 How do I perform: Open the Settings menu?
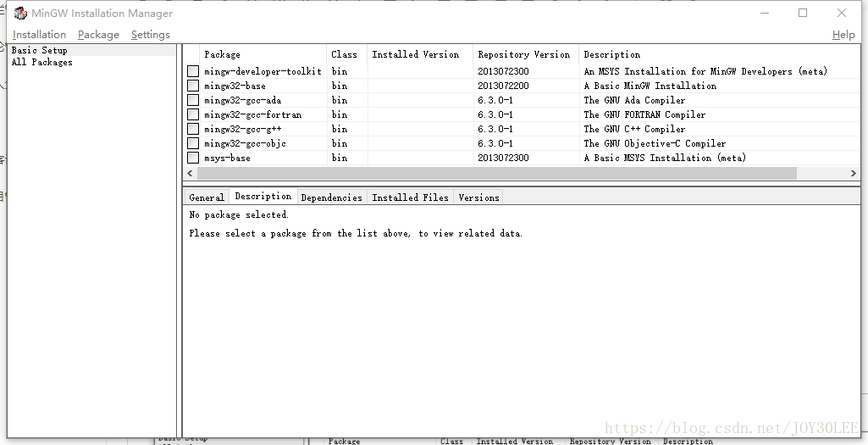click(x=151, y=35)
